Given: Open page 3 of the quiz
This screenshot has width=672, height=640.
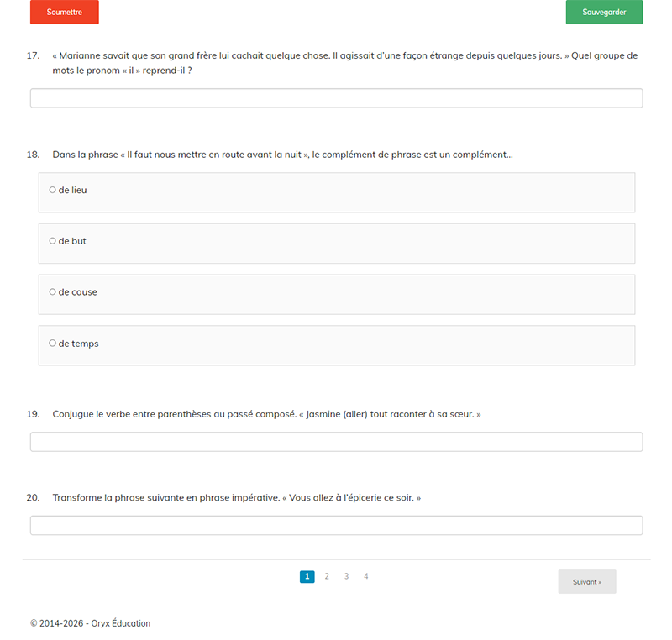Looking at the screenshot, I should click(346, 576).
